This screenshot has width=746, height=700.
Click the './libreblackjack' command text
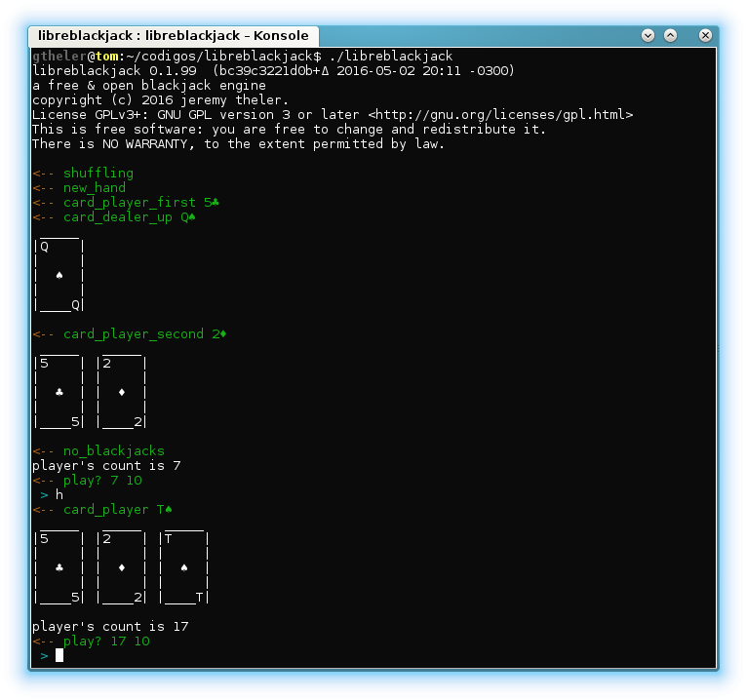pyautogui.click(x=391, y=57)
